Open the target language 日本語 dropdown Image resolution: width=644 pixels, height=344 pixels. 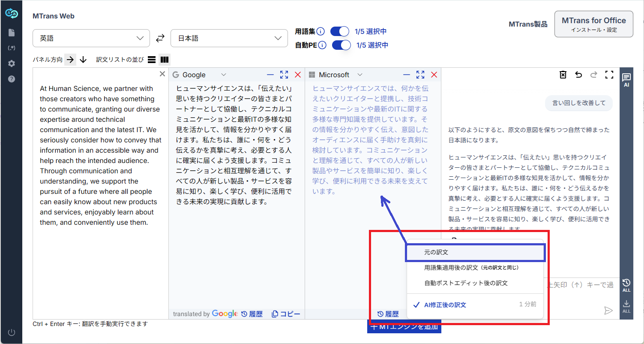[x=229, y=38]
